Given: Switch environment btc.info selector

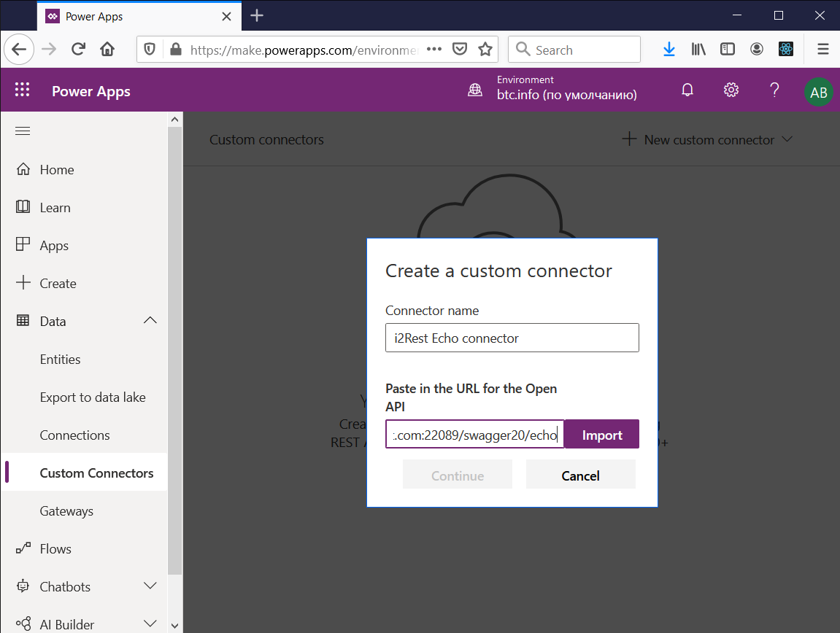Looking at the screenshot, I should point(567,88).
